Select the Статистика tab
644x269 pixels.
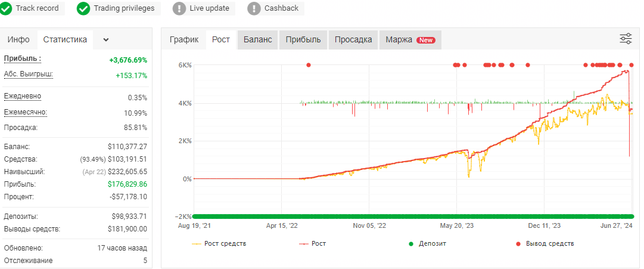[x=65, y=40]
